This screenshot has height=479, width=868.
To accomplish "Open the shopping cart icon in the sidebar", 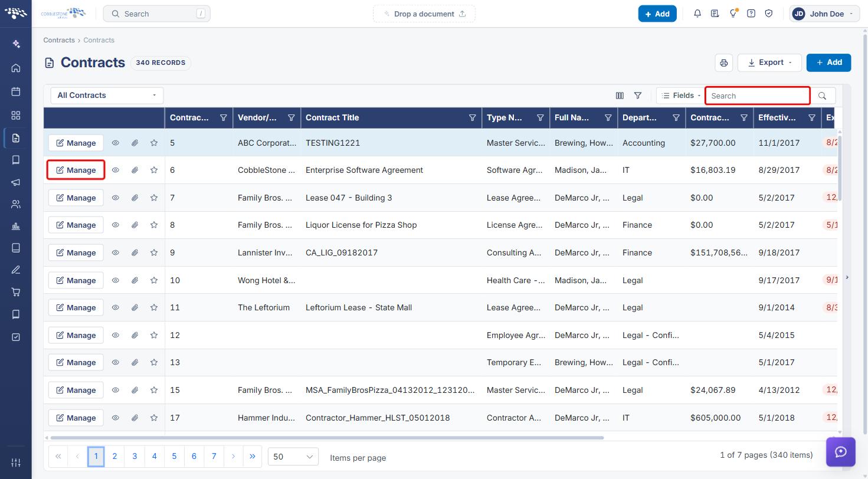I will [16, 292].
